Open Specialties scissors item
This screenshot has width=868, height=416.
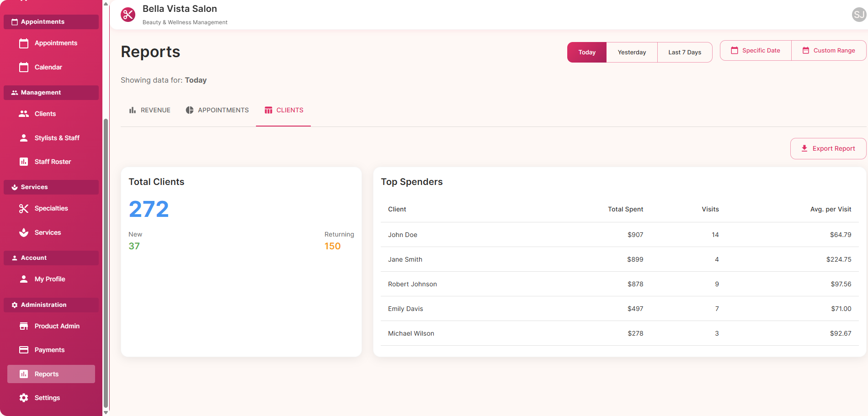point(51,208)
